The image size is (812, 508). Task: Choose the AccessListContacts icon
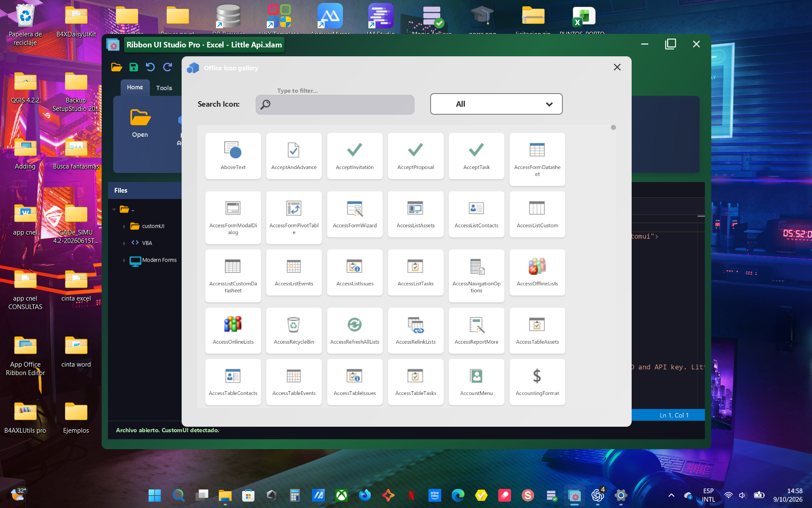(476, 214)
